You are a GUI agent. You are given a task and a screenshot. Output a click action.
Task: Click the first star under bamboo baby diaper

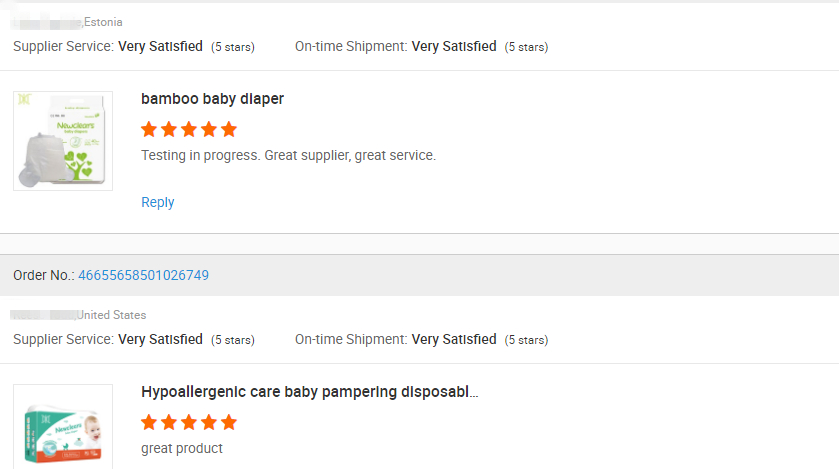point(149,129)
